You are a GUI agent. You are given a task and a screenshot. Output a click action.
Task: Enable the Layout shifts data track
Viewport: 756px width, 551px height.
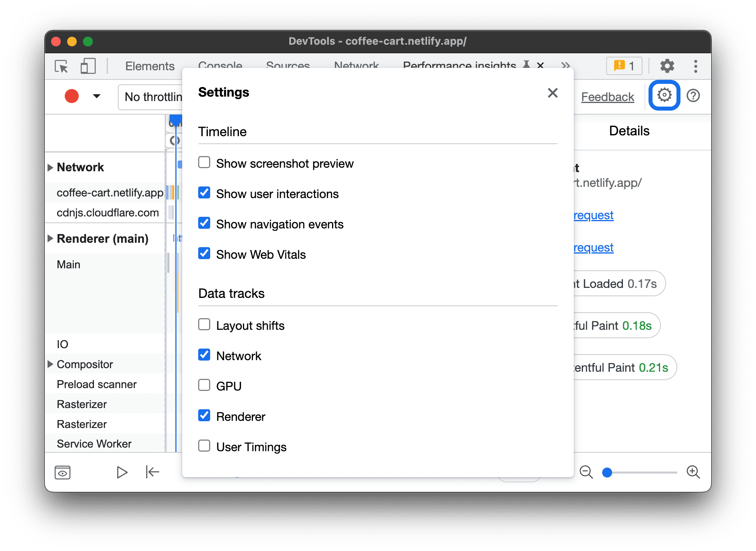point(204,325)
